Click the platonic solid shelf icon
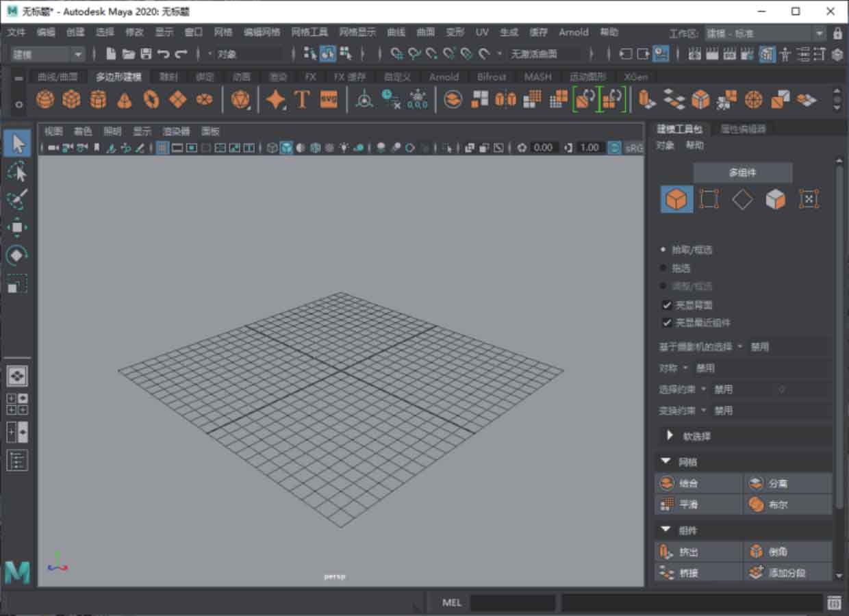 (240, 100)
